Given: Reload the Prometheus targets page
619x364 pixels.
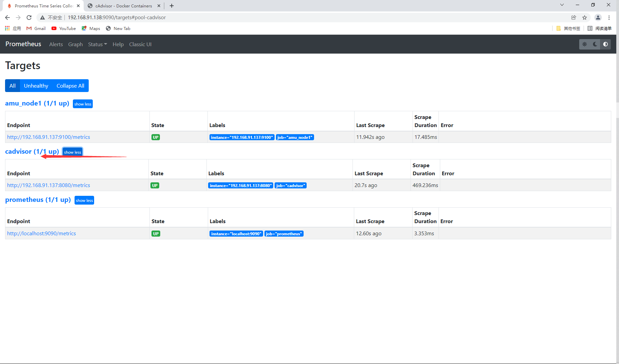Looking at the screenshot, I should (x=29, y=18).
